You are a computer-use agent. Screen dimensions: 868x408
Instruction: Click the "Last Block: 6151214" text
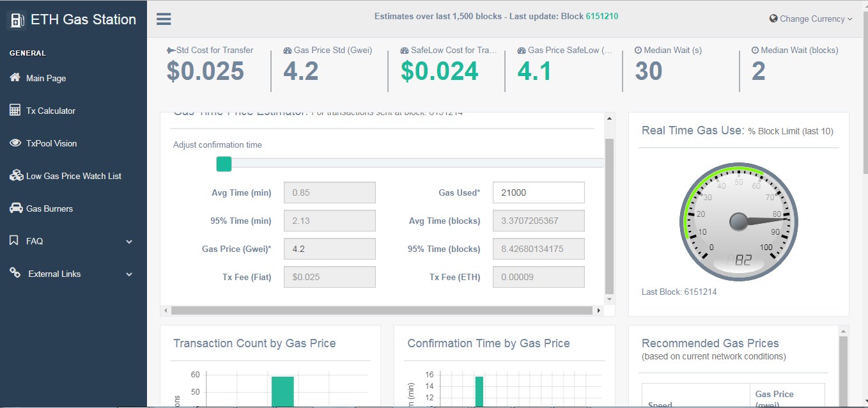coord(679,292)
